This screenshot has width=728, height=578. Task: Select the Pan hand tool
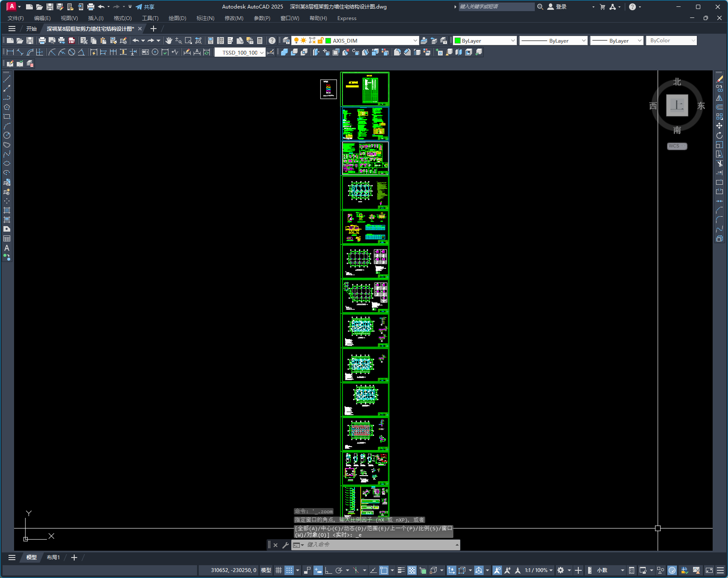169,41
